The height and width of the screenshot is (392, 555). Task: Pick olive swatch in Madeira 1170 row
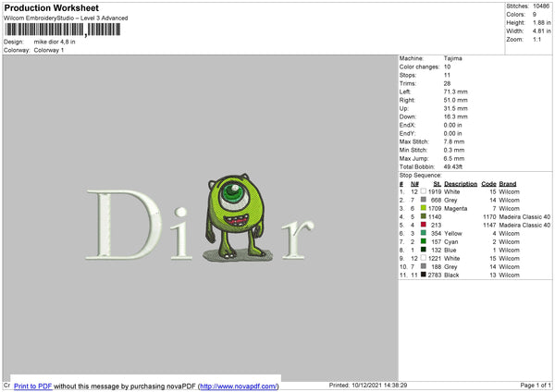point(424,216)
